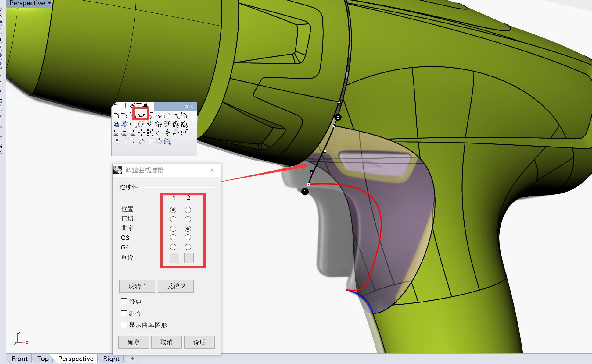Select the FAIR curve tool icon
This screenshot has width=592, height=364.
pyautogui.click(x=133, y=133)
